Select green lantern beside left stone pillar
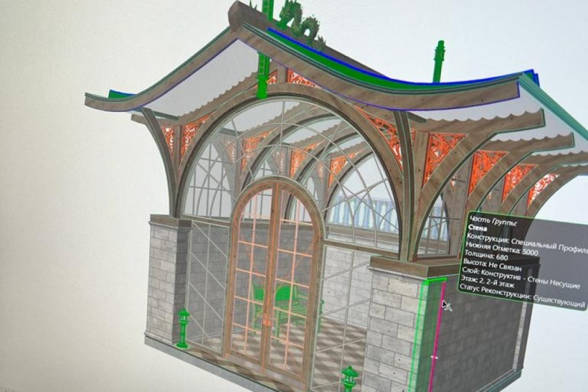The width and height of the screenshot is (588, 392). click(183, 328)
